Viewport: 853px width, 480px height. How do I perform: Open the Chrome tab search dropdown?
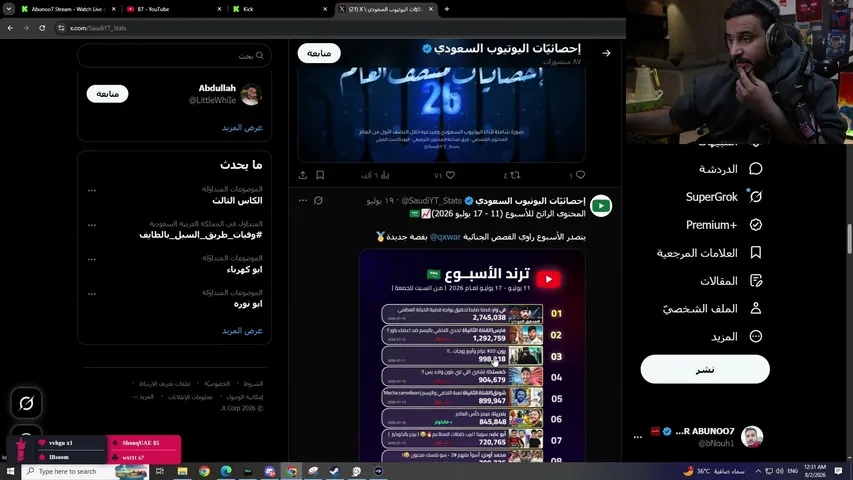point(9,9)
